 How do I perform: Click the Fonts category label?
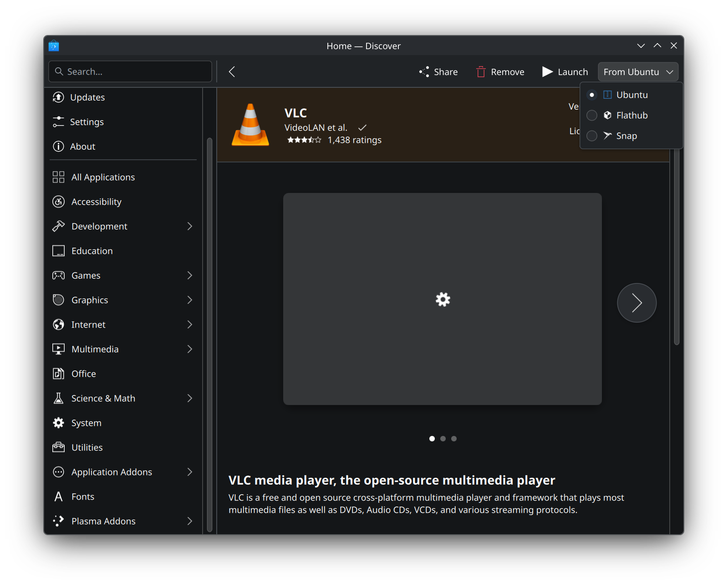coord(83,496)
